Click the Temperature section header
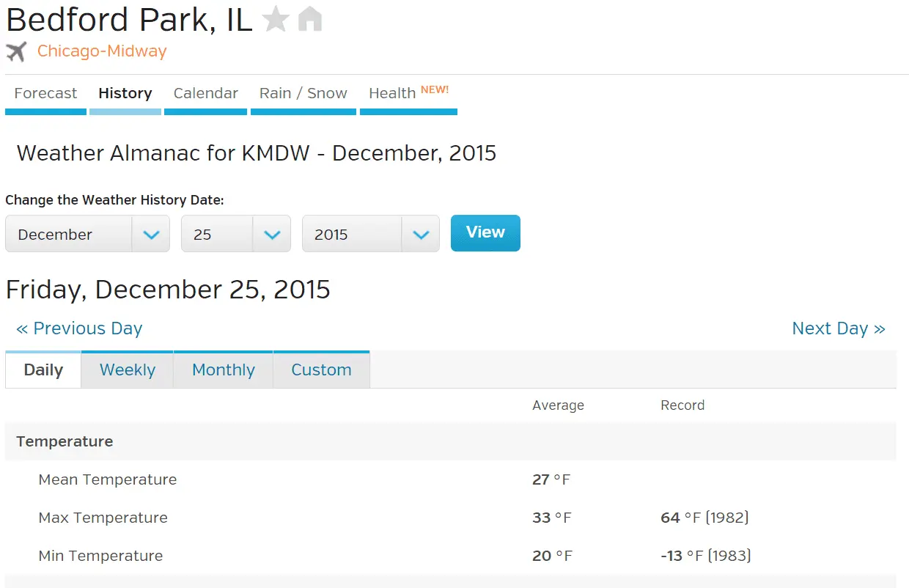This screenshot has width=909, height=588. click(x=65, y=441)
